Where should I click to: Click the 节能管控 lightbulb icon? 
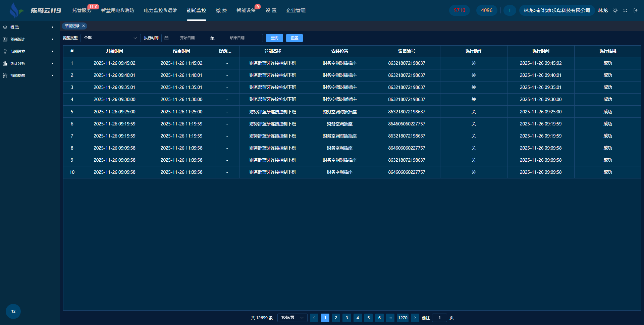click(x=5, y=51)
